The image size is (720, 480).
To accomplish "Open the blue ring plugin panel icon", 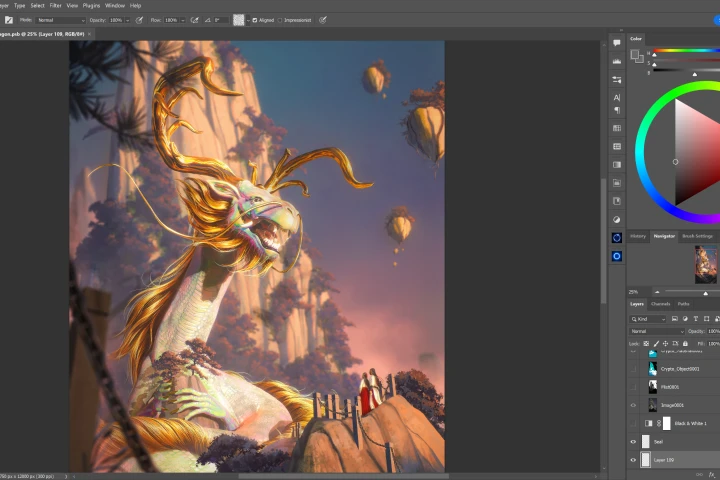I will coord(617,237).
